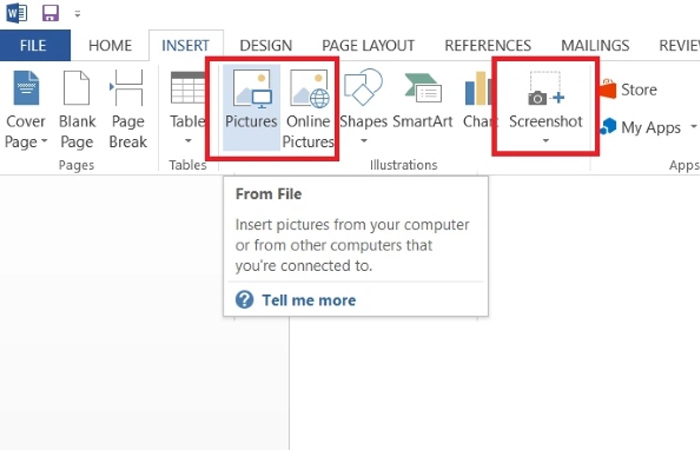The height and width of the screenshot is (450, 700).
Task: Expand Customize Quick Access Toolbar arrow
Action: click(x=78, y=14)
